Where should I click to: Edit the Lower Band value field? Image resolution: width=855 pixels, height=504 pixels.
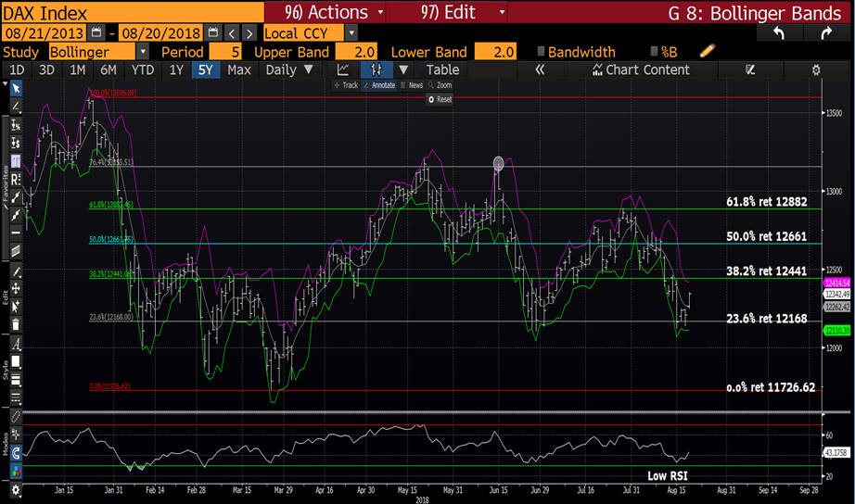coord(495,52)
